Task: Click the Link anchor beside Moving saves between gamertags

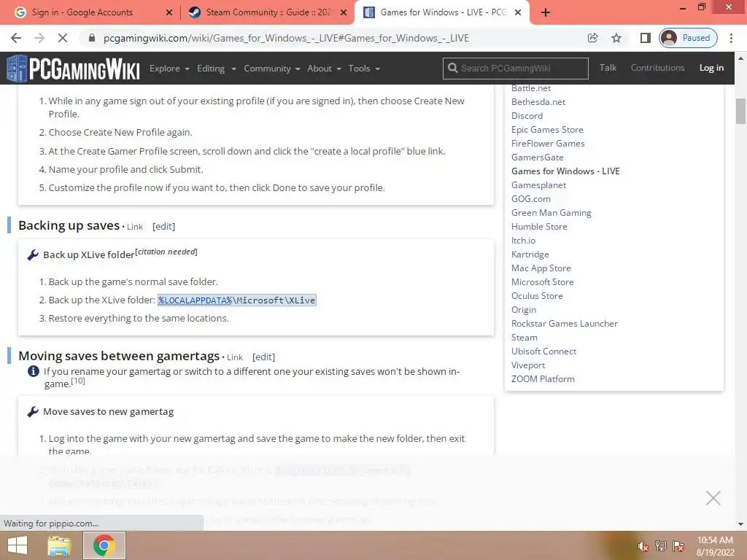Action: tap(235, 357)
